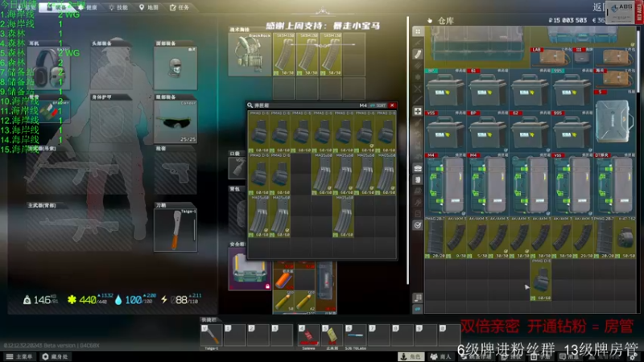Select the Taiga-1 machete in 刀鞘 slot
The image size is (644, 362).
[175, 229]
